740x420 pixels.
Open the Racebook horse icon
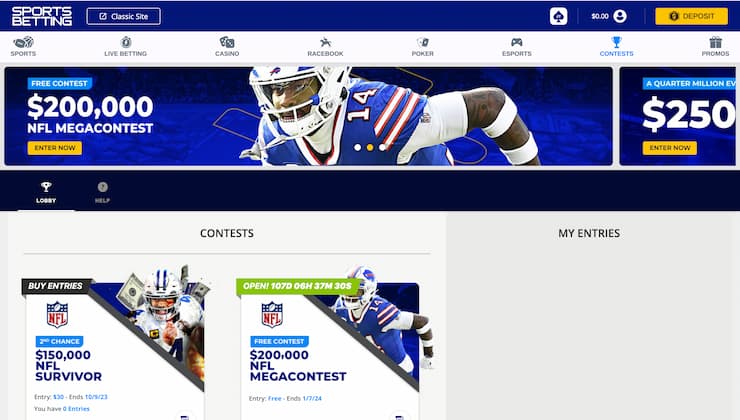click(325, 42)
